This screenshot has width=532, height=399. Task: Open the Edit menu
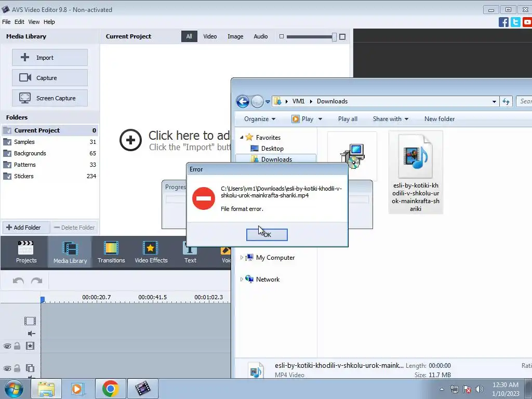[x=19, y=22]
